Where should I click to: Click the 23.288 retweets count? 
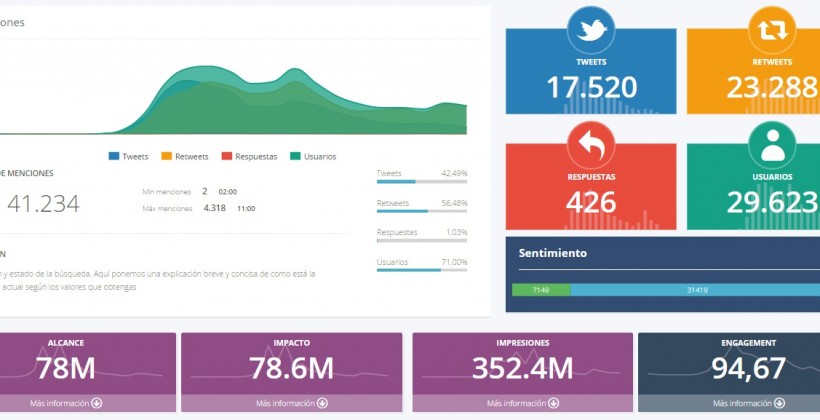pyautogui.click(x=772, y=87)
